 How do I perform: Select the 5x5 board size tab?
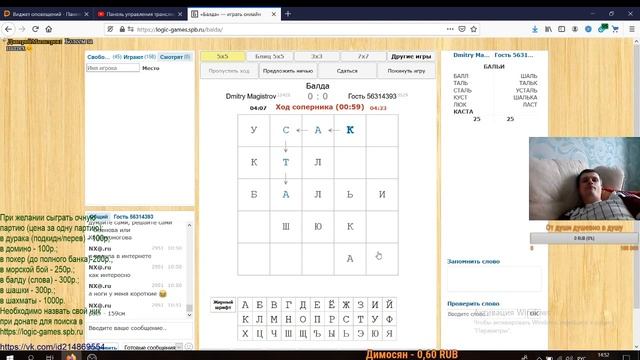[222, 56]
